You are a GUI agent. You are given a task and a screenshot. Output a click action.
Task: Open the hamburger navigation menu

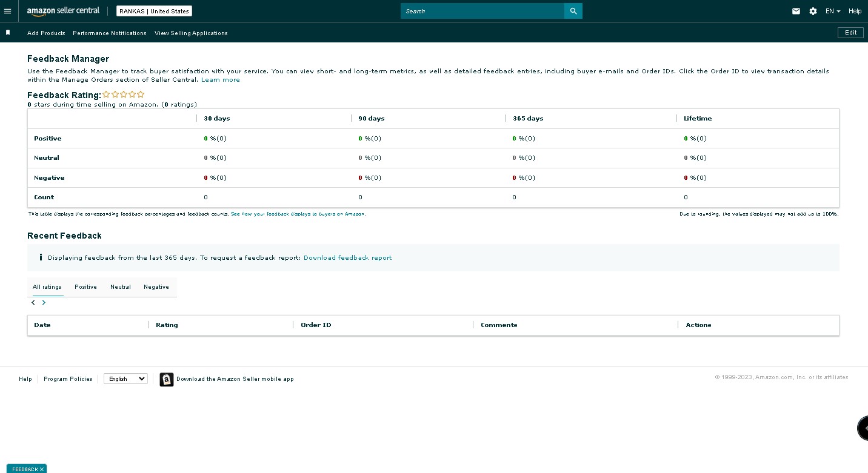[7, 11]
